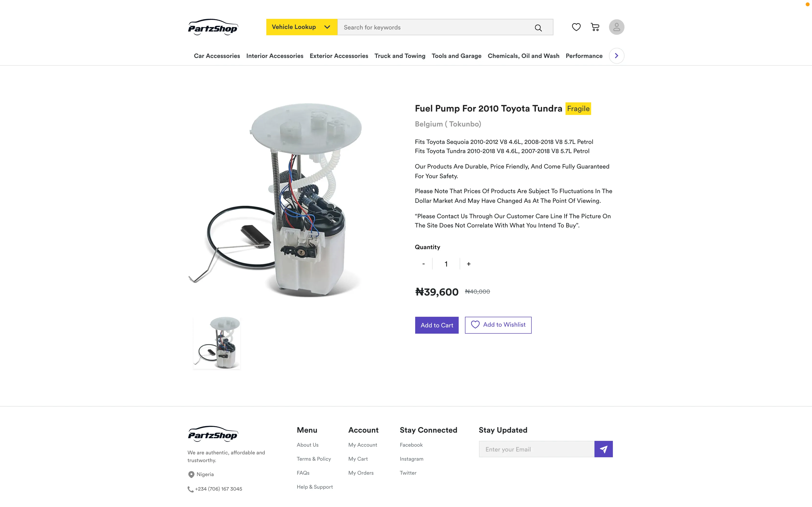Open the wishlist heart icon in header

(576, 27)
